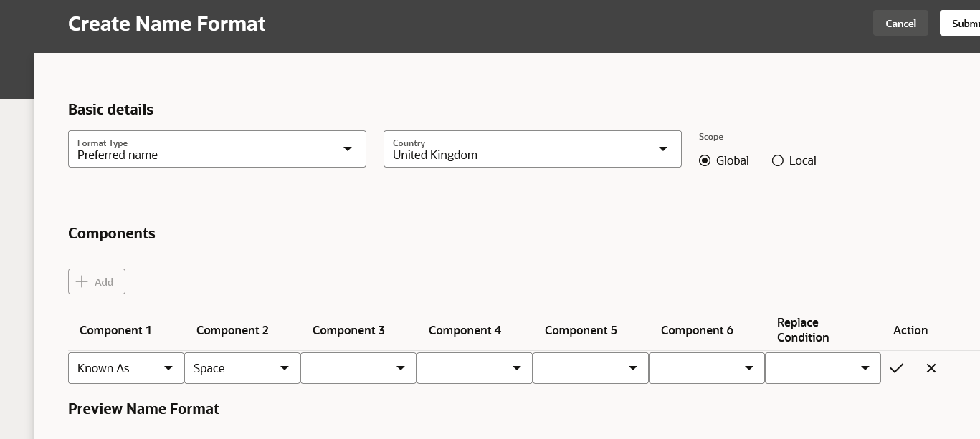Remove the component row using the X icon
The image size is (980, 439).
point(931,368)
